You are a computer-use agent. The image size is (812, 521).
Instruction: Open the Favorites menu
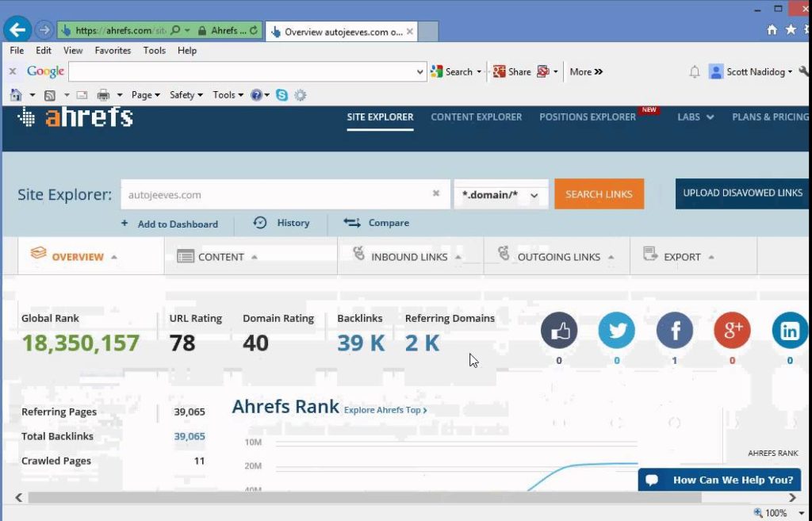click(x=113, y=50)
